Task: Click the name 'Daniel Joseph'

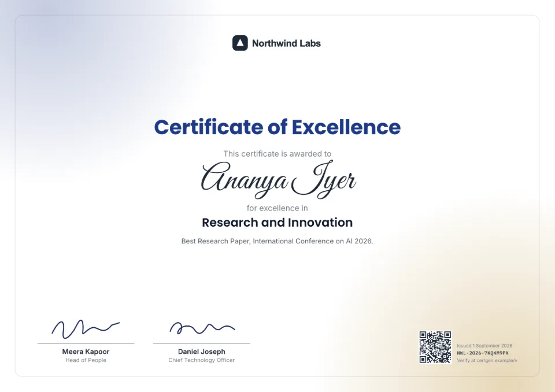Action: (x=201, y=352)
